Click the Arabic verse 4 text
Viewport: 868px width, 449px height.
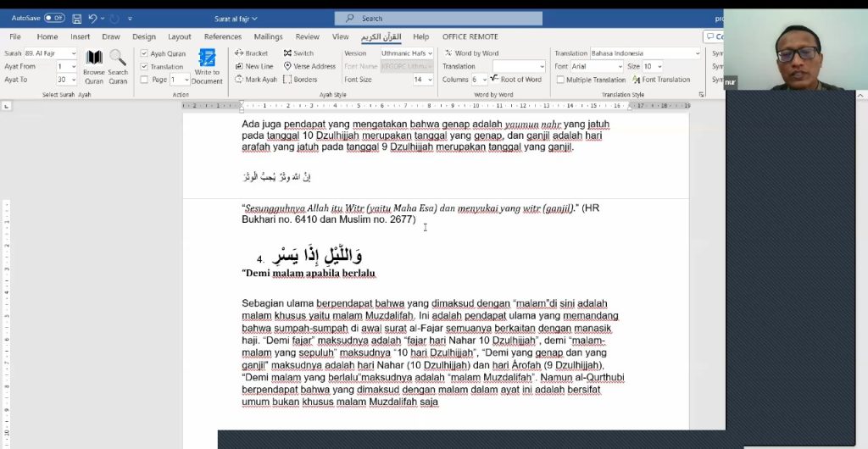[x=317, y=256]
